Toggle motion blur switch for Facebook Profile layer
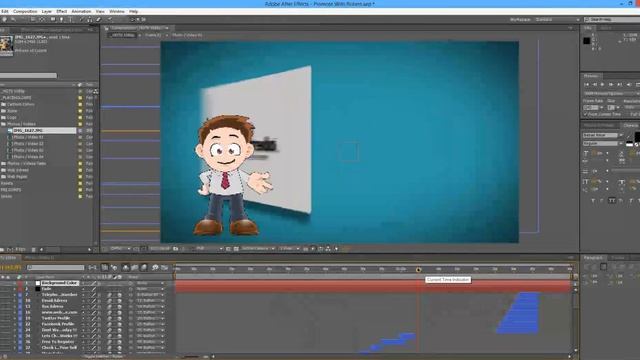The image size is (640, 360). coord(109,324)
